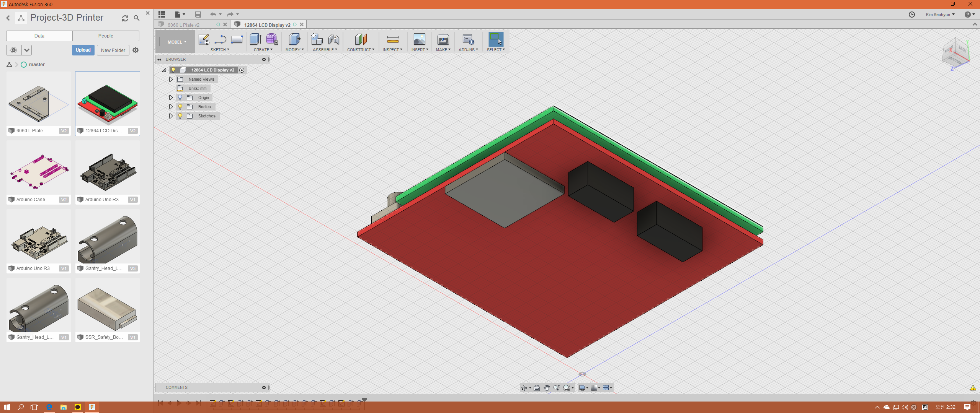Activate the Select tool icon
The height and width of the screenshot is (413, 980).
click(x=496, y=39)
